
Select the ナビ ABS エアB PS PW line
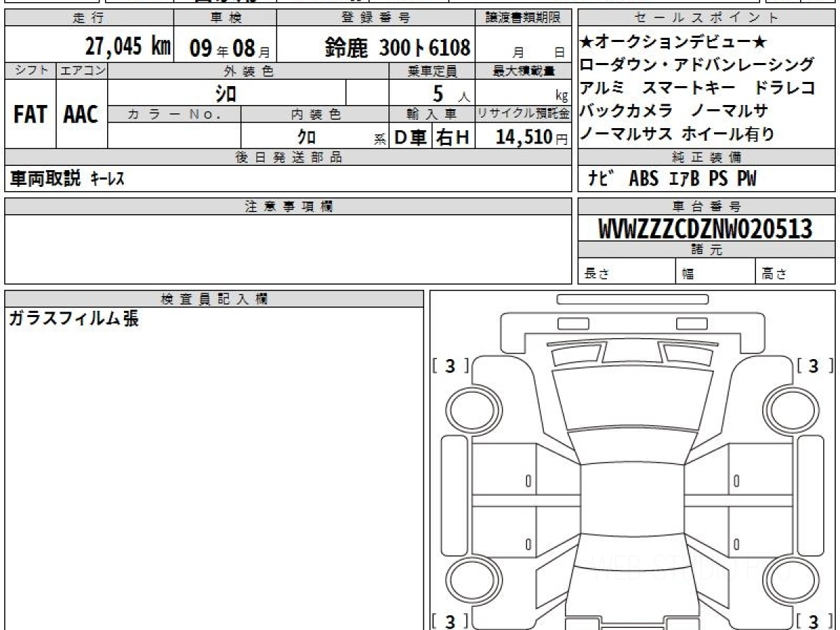click(672, 179)
